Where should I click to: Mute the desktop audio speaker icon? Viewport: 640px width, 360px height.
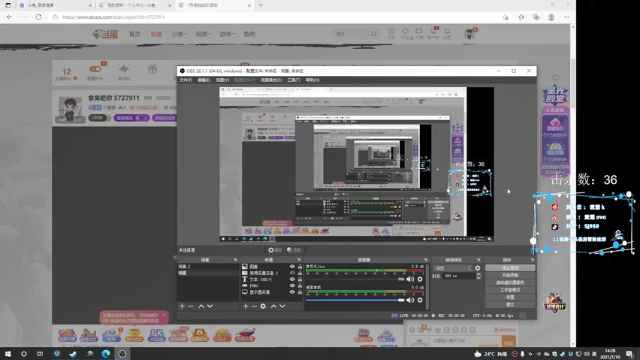pos(410,300)
